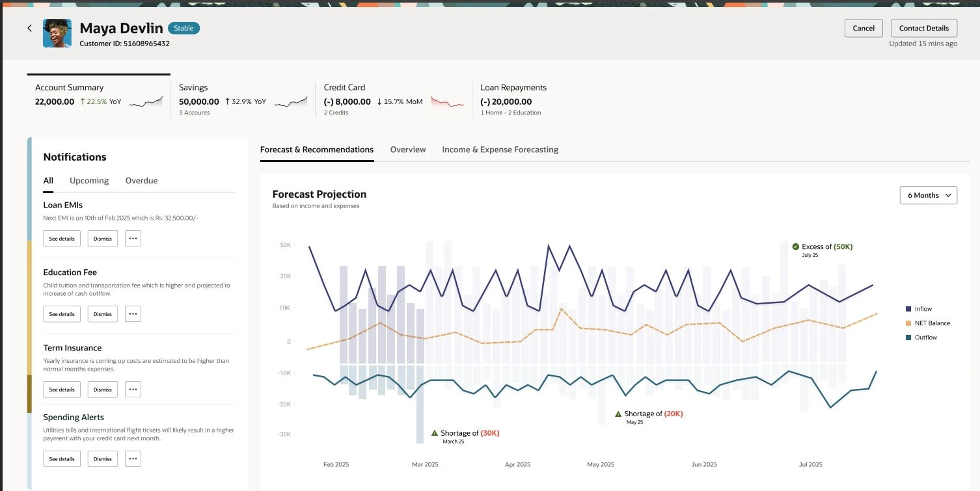The height and width of the screenshot is (491, 980).
Task: Click the green check icon beside Excess of 50K
Action: tap(795, 246)
